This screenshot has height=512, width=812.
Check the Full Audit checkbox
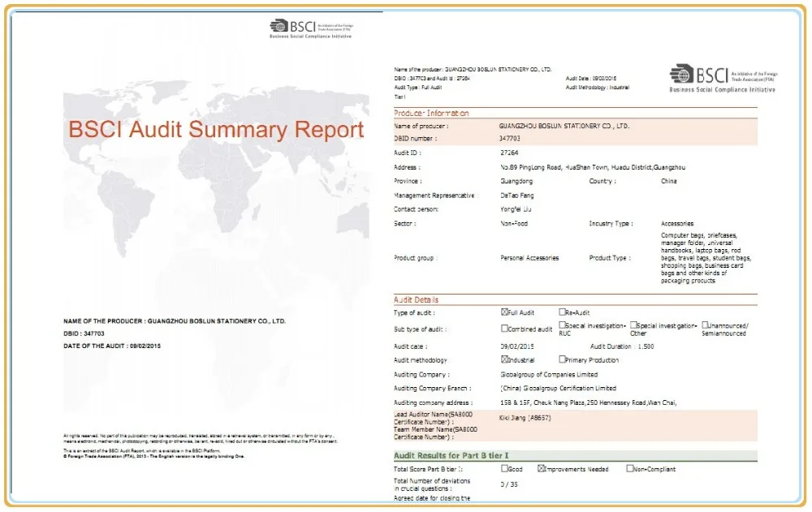(505, 312)
